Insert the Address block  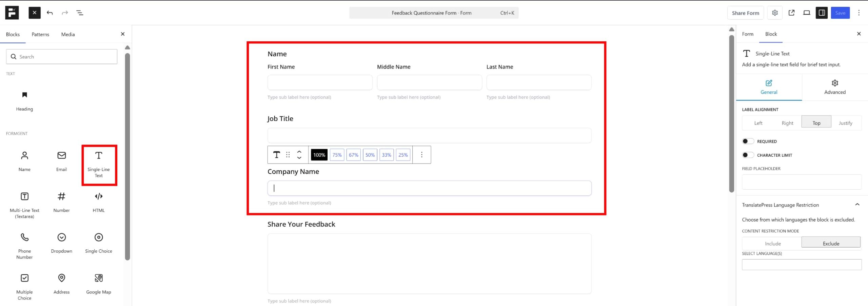(x=61, y=284)
